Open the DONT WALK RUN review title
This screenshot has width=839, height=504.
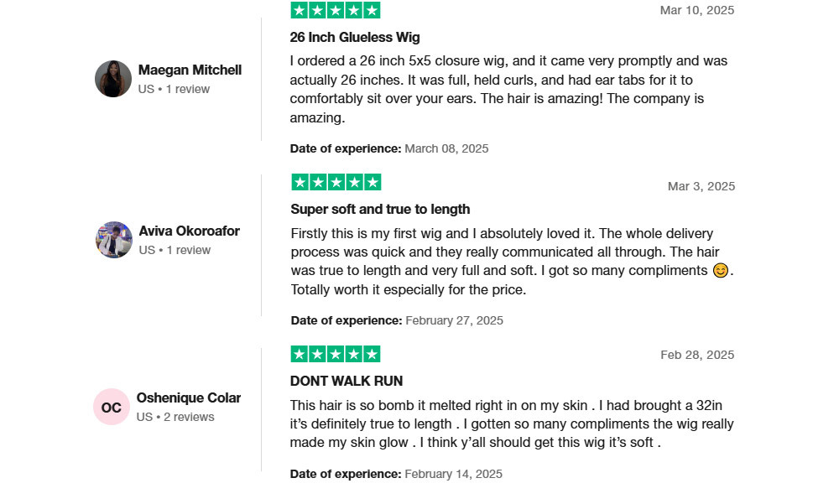tap(347, 381)
